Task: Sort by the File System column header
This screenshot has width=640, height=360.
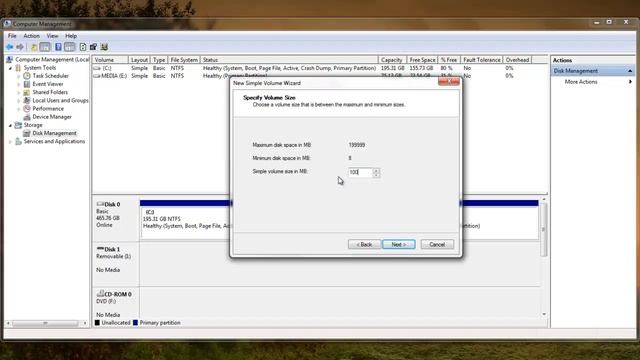Action: pos(184,60)
